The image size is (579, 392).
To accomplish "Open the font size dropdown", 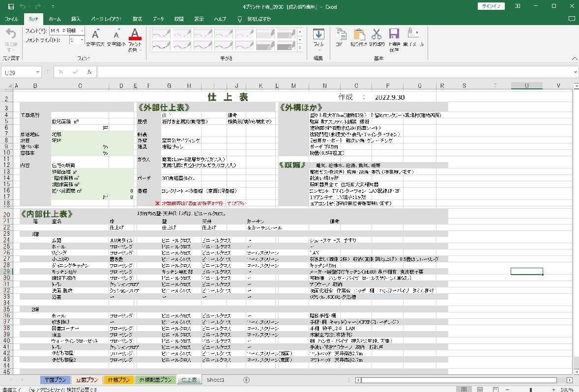I will coord(82,40).
